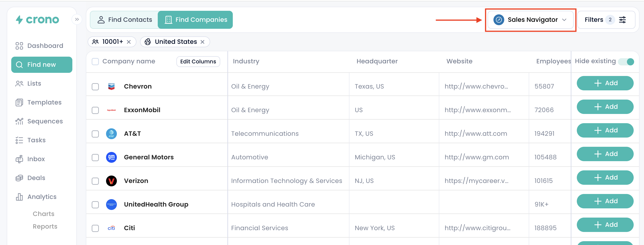Click the Telecommunications industry cell

coord(265,134)
